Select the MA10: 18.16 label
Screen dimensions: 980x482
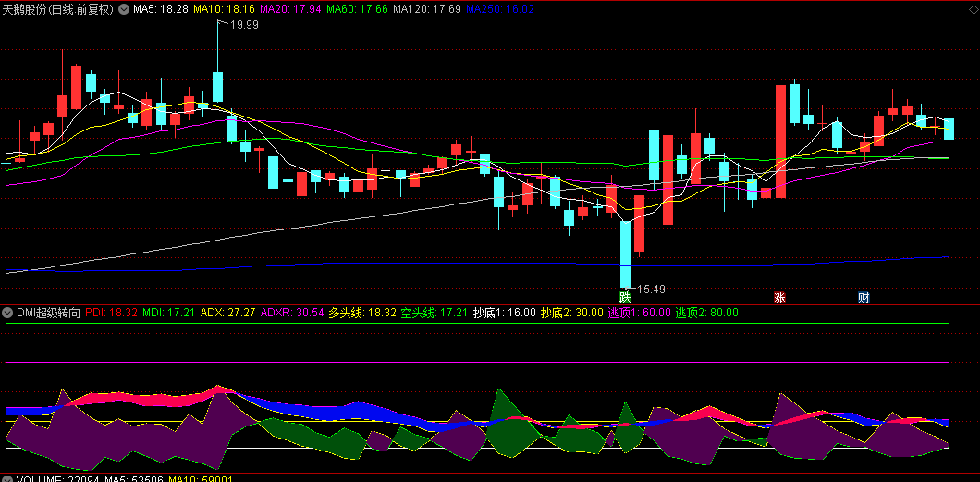[x=223, y=9]
